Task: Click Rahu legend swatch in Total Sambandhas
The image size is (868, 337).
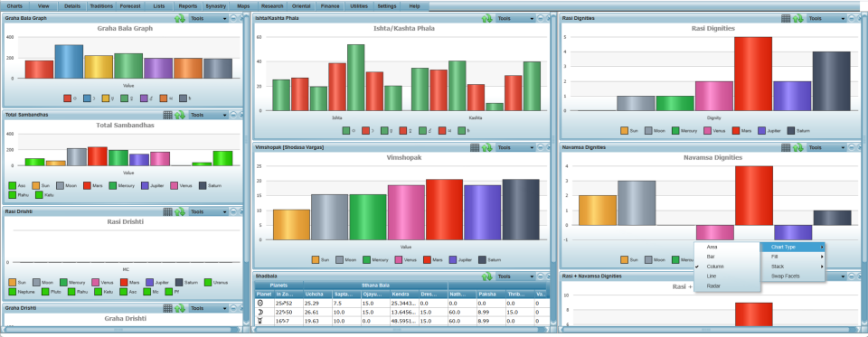Action: (x=13, y=195)
